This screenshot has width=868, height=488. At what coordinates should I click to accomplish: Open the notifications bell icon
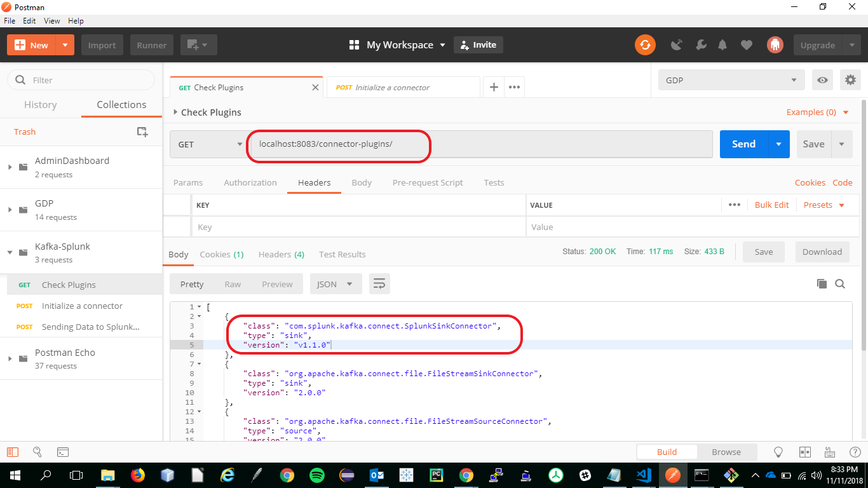(722, 45)
